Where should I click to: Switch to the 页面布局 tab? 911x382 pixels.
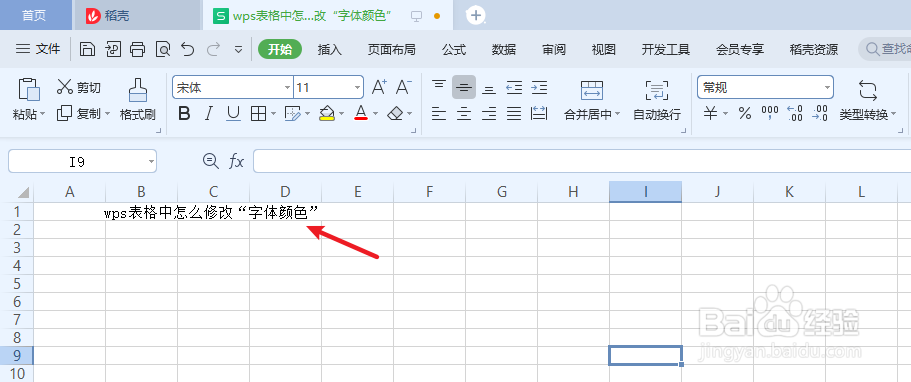(x=392, y=49)
